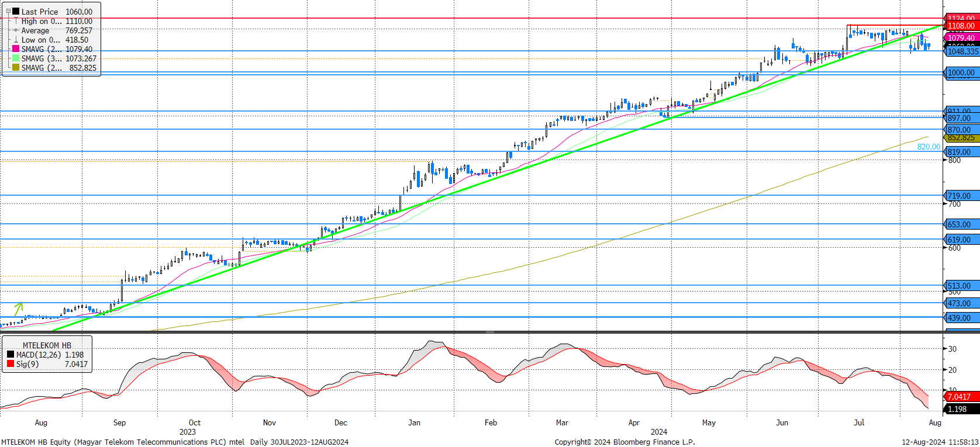Click the MTELEKOM HB Equity footer description
Image resolution: width=980 pixels, height=447 pixels.
(175, 442)
